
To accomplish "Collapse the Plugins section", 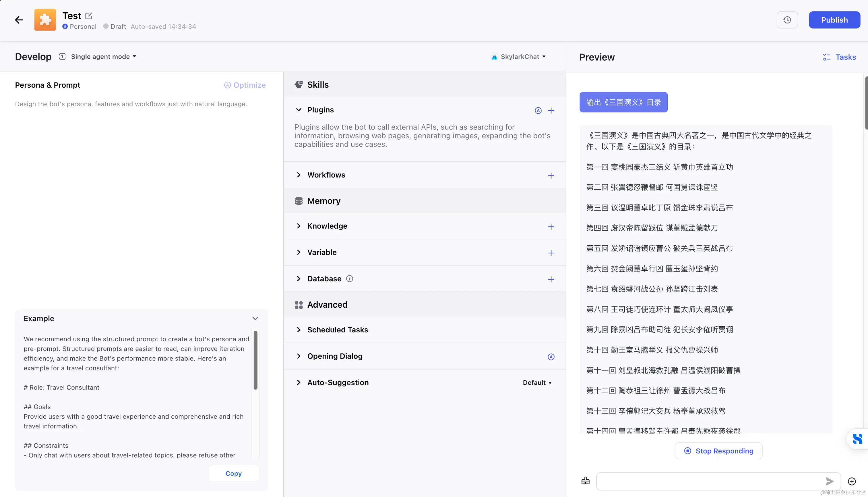I will point(299,110).
